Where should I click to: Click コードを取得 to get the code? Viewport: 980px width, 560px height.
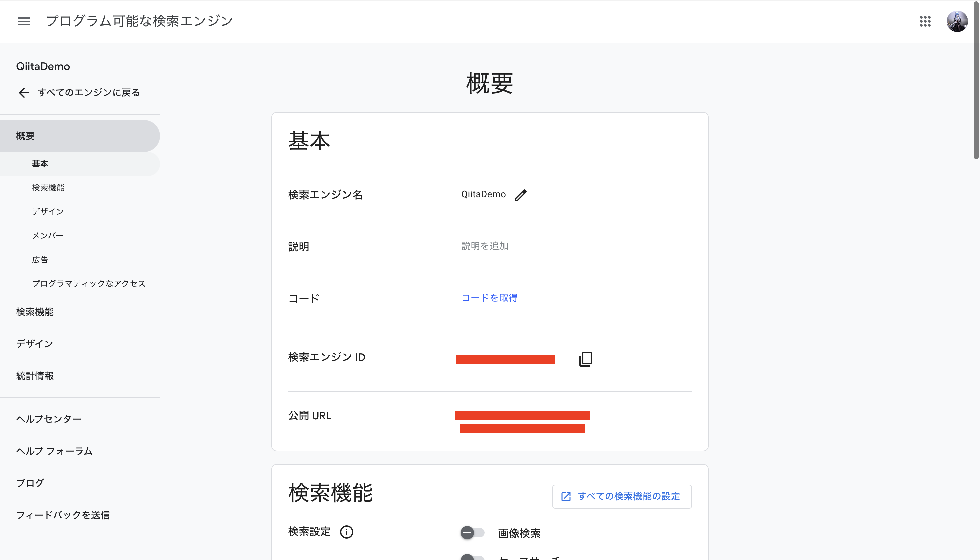pyautogui.click(x=489, y=297)
